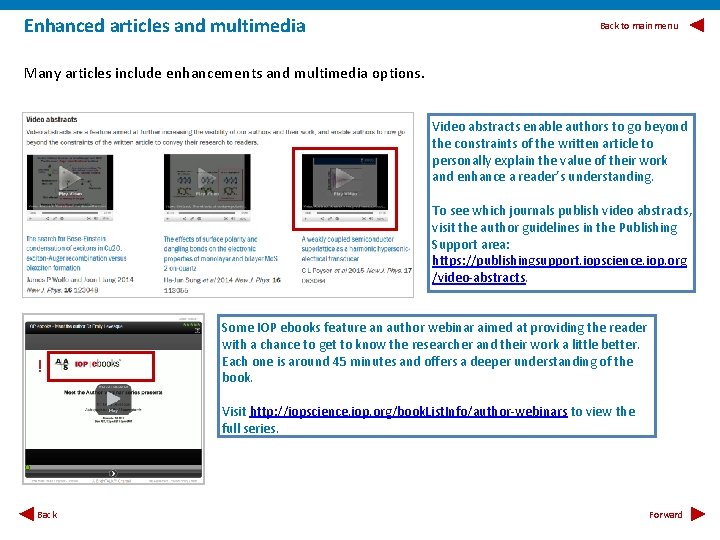Screen dimensions: 720x540
Task: Open the Bose-Einstein condensation of excitons article title
Action: [x=76, y=253]
